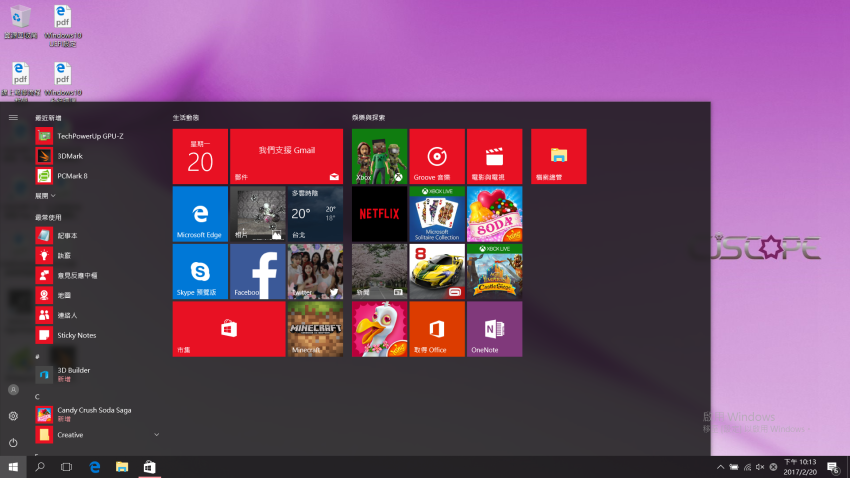This screenshot has height=478, width=850.
Task: Open the Action Center notification icon
Action: 833,467
